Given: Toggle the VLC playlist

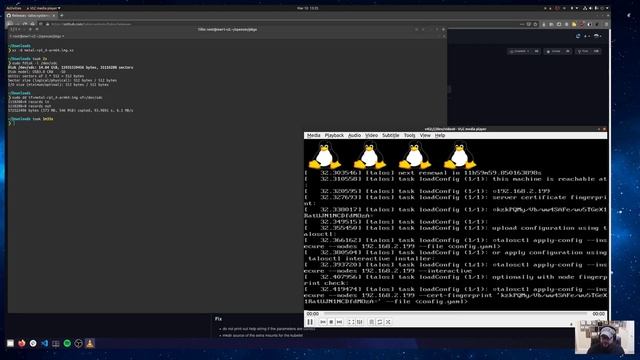Looking at the screenshot, I should (x=371, y=322).
